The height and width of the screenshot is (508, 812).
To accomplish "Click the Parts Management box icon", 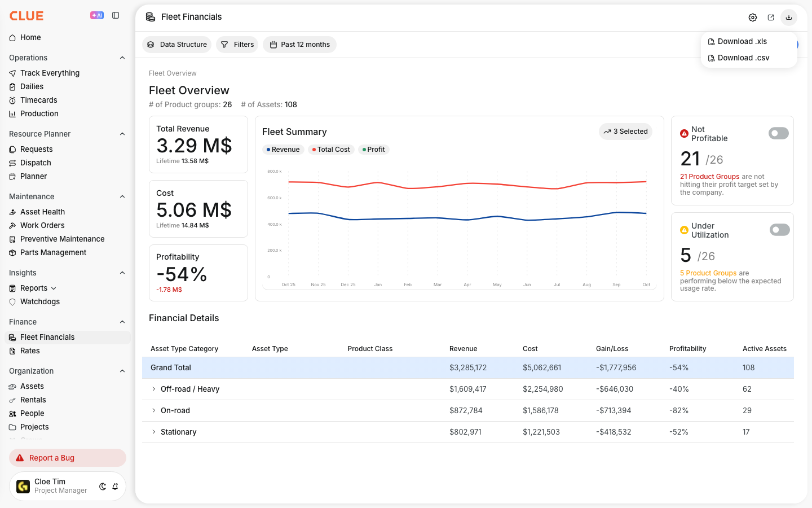I will [x=12, y=253].
